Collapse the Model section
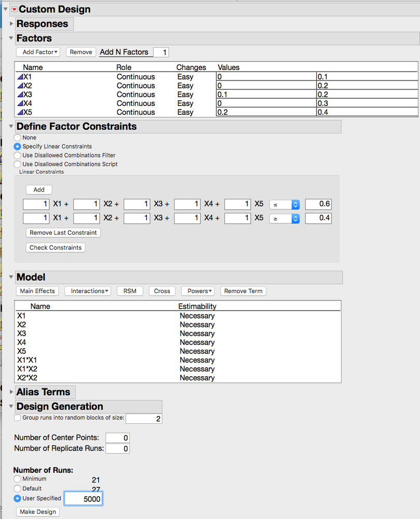The height and width of the screenshot is (519, 420). [x=11, y=277]
